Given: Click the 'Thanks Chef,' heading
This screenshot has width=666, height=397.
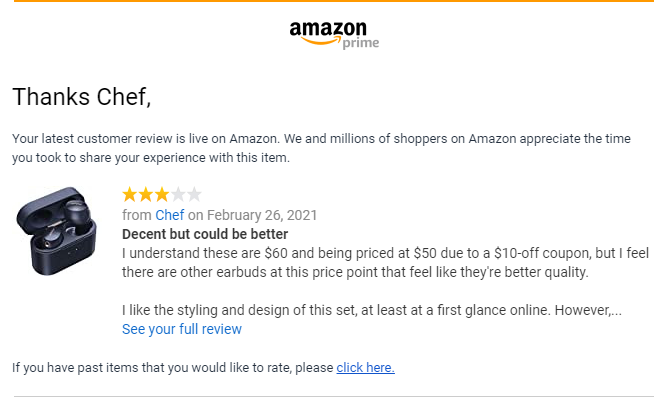Looking at the screenshot, I should click(82, 97).
